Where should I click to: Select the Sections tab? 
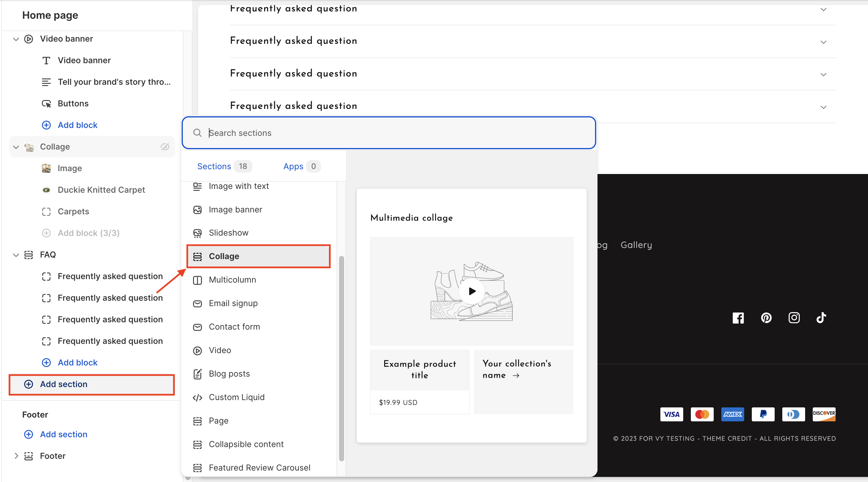point(214,166)
